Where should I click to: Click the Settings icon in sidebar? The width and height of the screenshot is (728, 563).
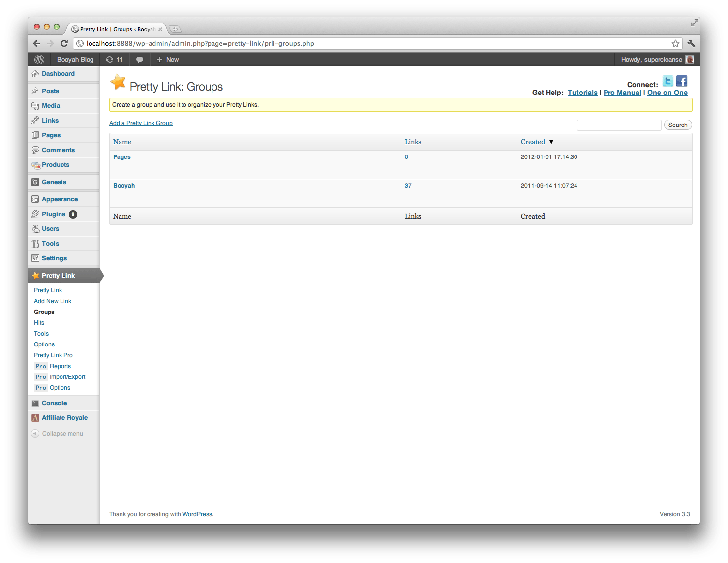pyautogui.click(x=35, y=258)
